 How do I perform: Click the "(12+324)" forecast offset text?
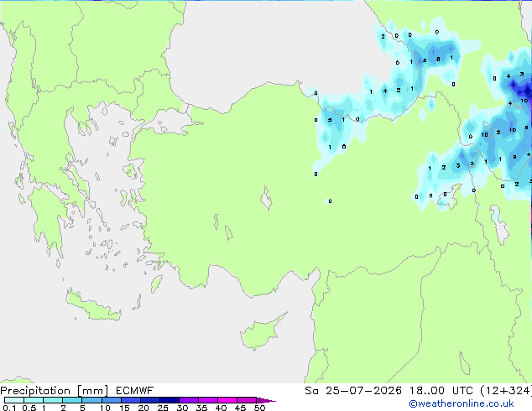(x=506, y=391)
